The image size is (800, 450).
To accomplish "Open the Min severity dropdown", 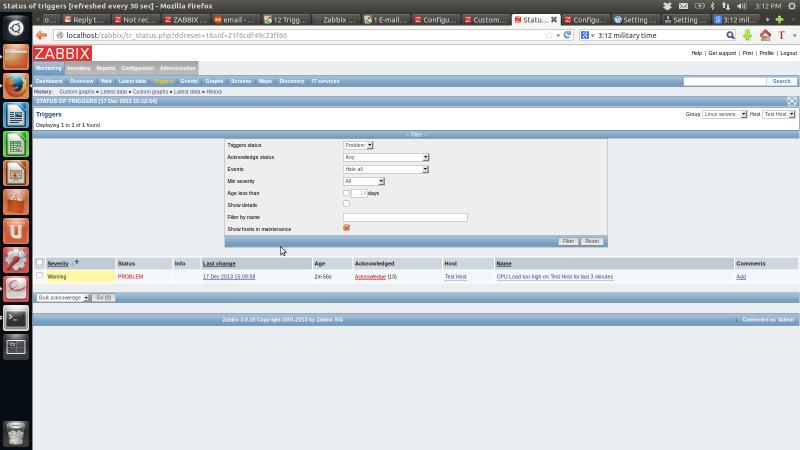I will 364,181.
